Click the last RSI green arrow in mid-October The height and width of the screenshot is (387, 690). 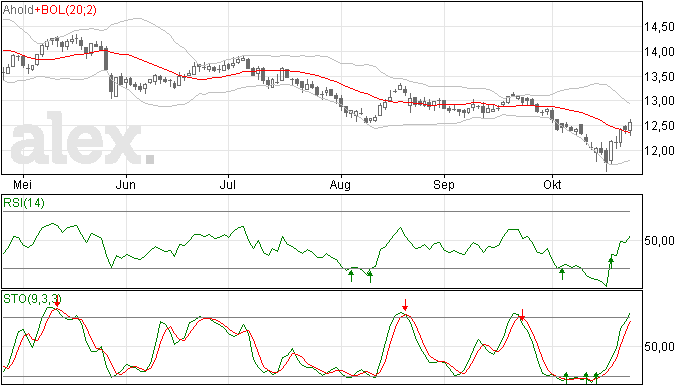[611, 263]
